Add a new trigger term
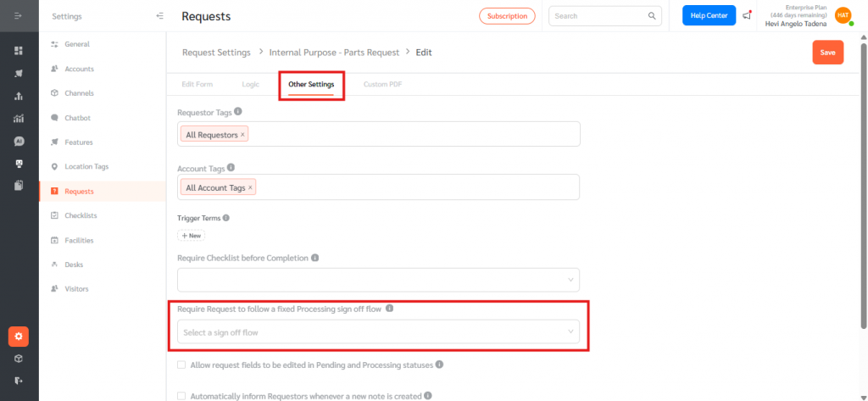 [x=191, y=236]
